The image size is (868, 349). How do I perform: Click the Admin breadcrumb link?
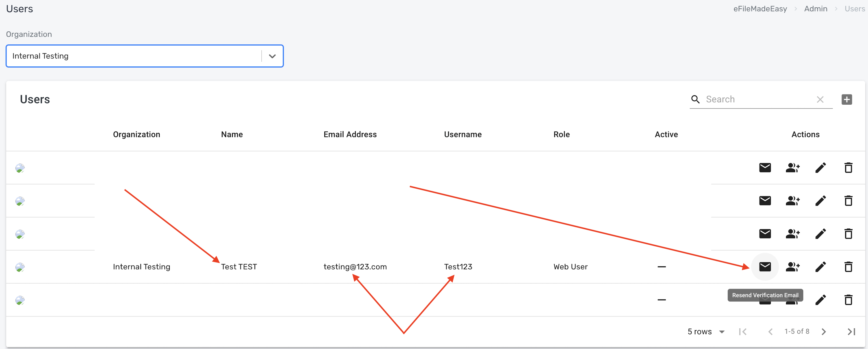(815, 9)
